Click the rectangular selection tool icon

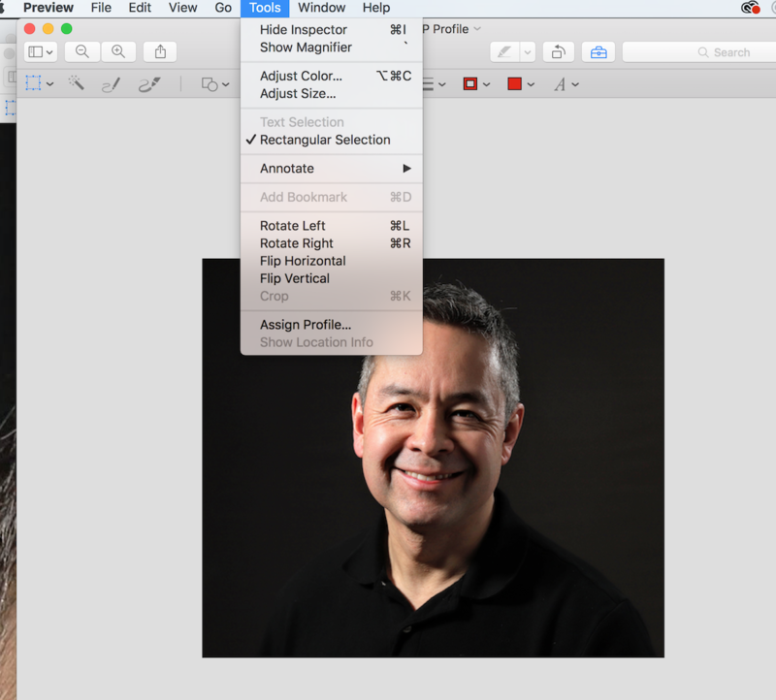click(33, 83)
